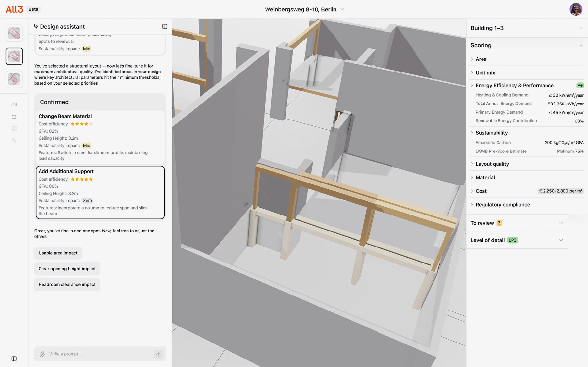
Task: Click Usable area impact button
Action: 58,253
